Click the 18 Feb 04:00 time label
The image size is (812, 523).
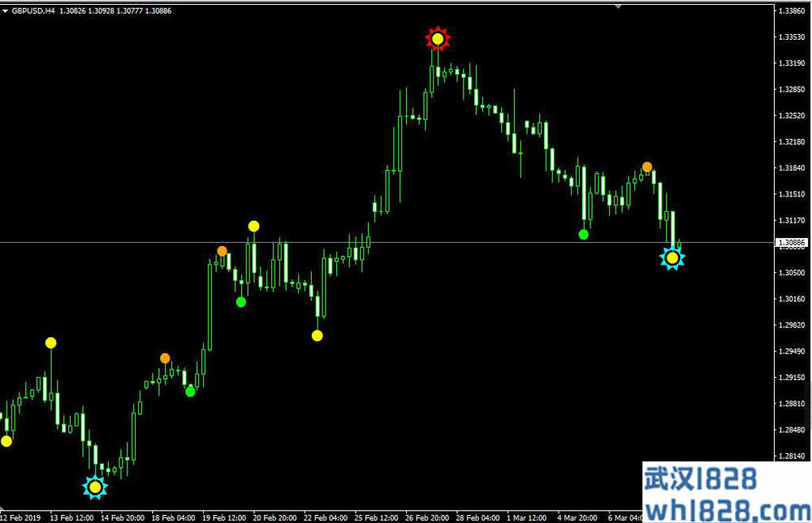point(174,518)
